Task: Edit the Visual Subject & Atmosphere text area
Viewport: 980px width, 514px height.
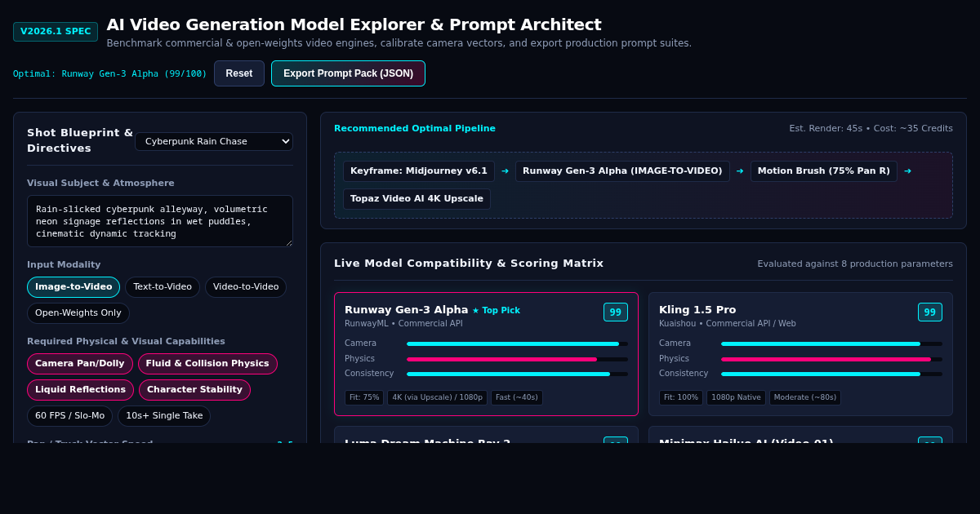Action: click(160, 221)
